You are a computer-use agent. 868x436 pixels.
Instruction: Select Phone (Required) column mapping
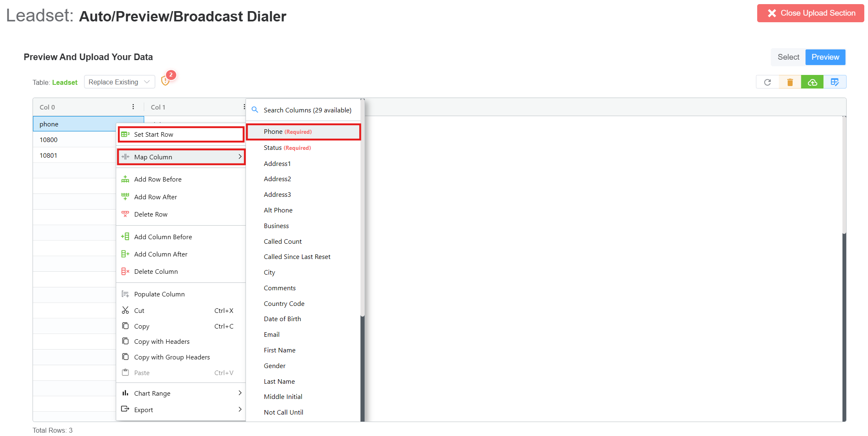(303, 132)
